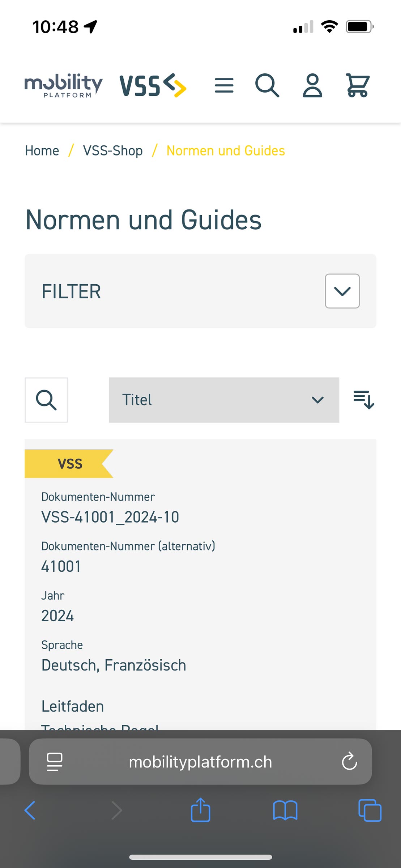Image resolution: width=401 pixels, height=868 pixels.
Task: Open the Safari share sheet
Action: 200,810
